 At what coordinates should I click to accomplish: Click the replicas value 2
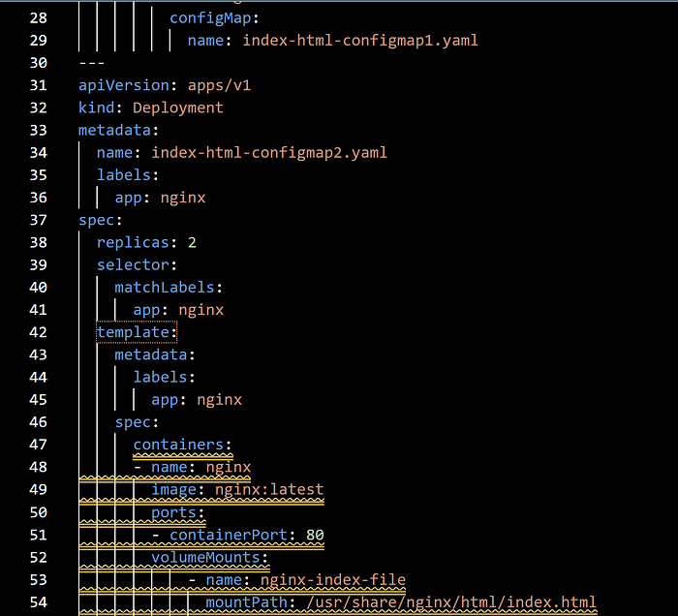pyautogui.click(x=192, y=242)
